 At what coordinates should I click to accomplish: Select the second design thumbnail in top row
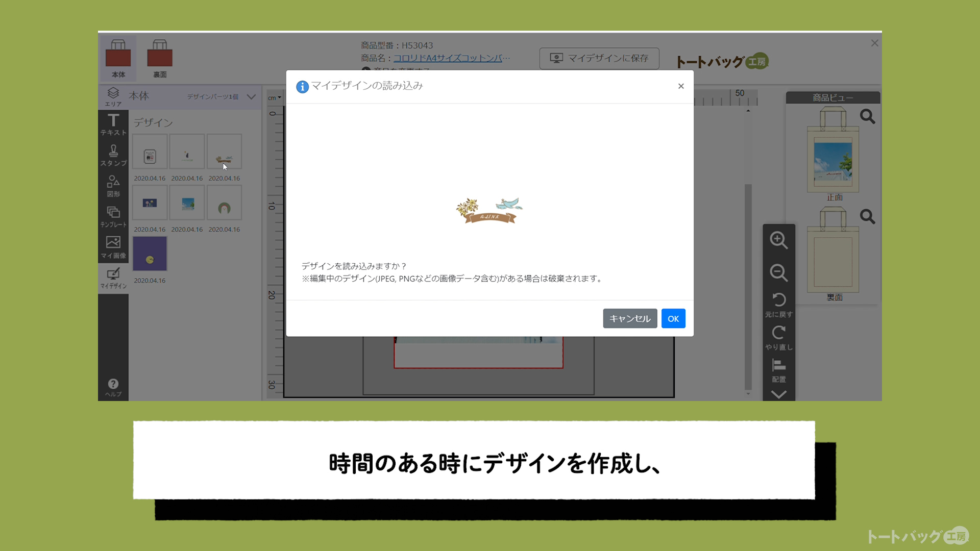[x=187, y=152]
